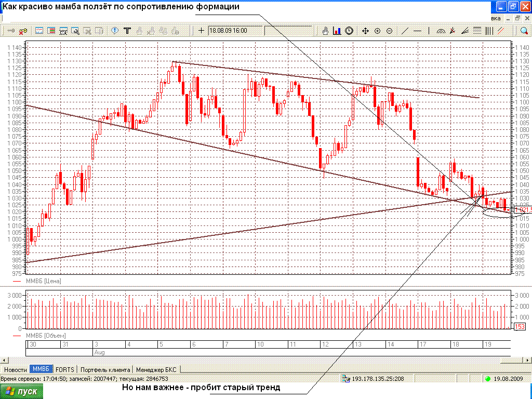Open the bar chart type icon

click(337, 31)
